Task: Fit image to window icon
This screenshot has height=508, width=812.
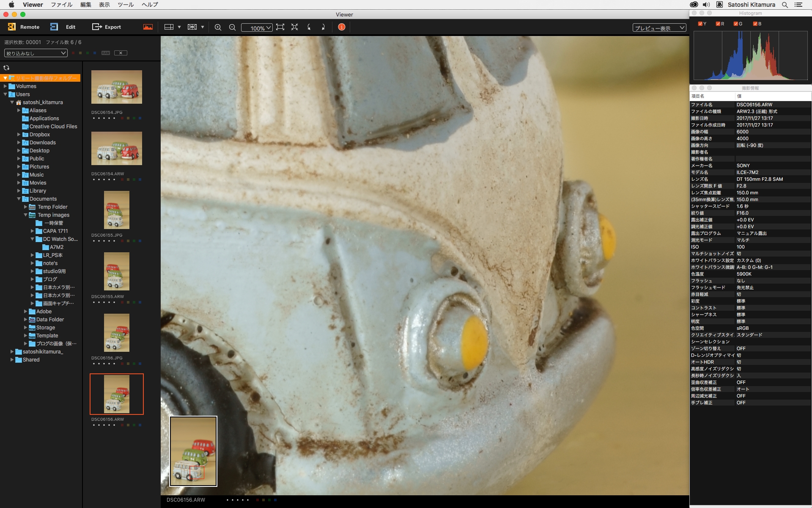Action: pos(280,27)
